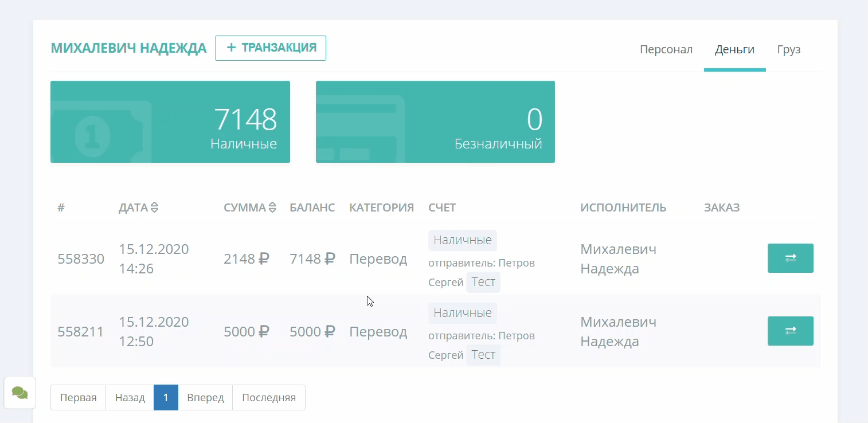
Task: Click transaction number 558330
Action: click(81, 259)
